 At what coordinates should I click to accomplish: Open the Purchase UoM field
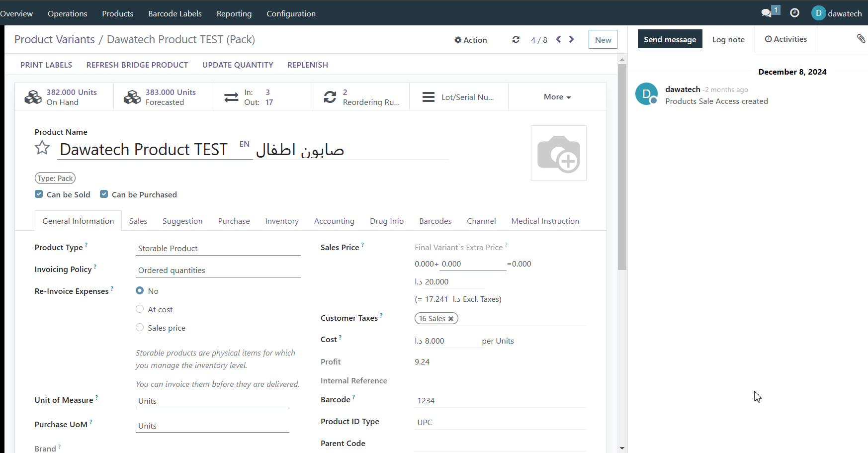tap(212, 426)
